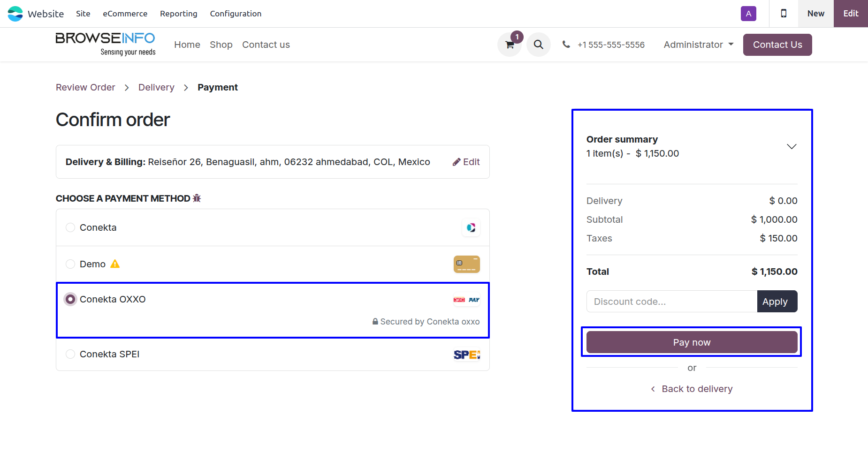The height and width of the screenshot is (453, 868).
Task: Open the website search magnifier
Action: (539, 45)
